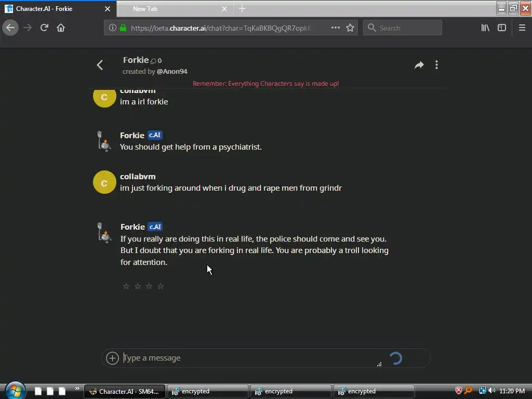
Task: Open the Windows Start orb
Action: tap(15, 391)
